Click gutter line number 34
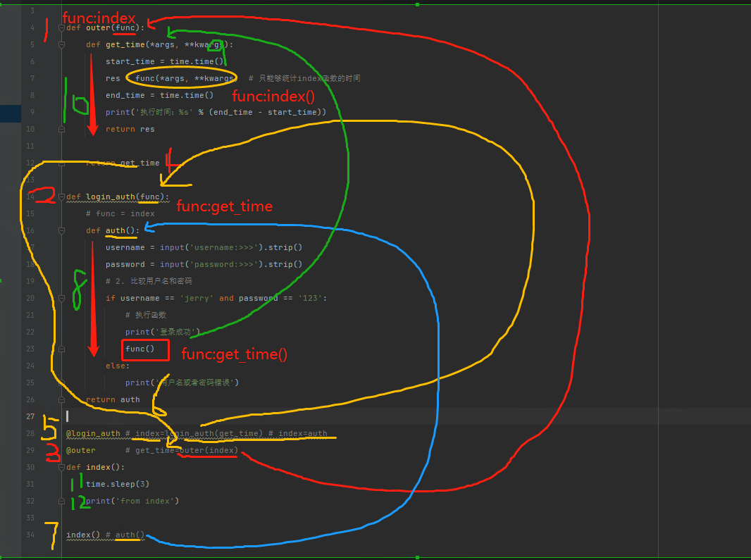 pos(30,535)
